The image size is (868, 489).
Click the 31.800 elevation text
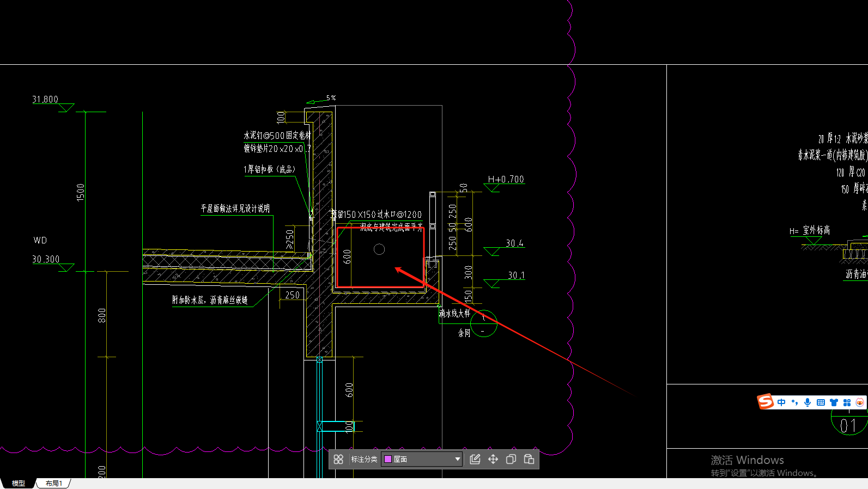point(45,99)
